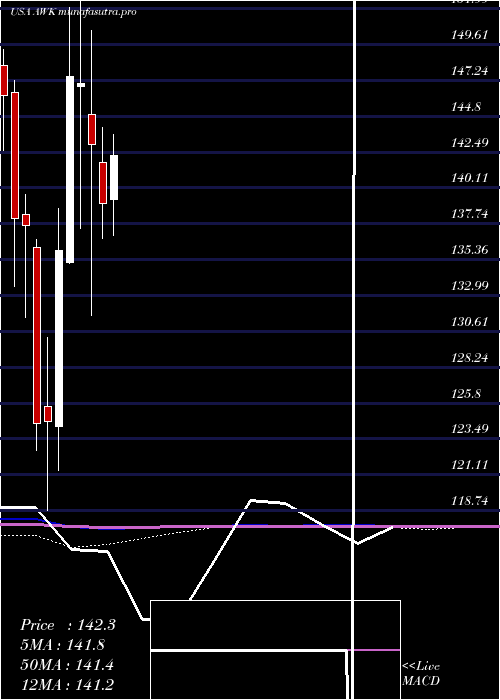
Task: Select the 128.24 price axis label
Action: [470, 358]
